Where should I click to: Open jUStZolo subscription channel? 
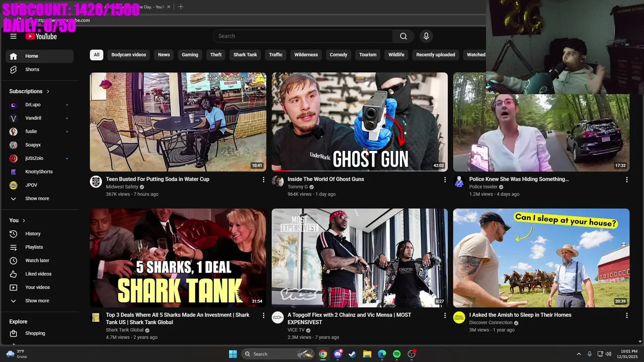click(x=40, y=158)
